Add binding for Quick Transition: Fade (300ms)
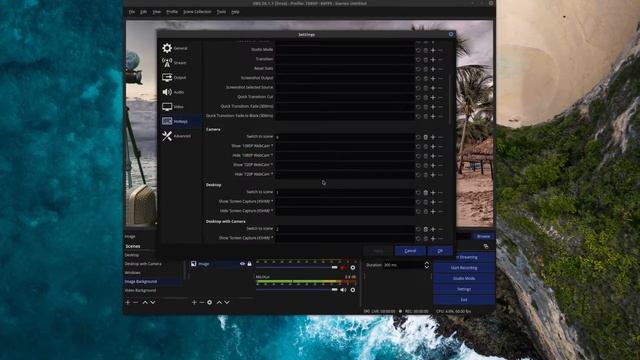 pos(433,107)
